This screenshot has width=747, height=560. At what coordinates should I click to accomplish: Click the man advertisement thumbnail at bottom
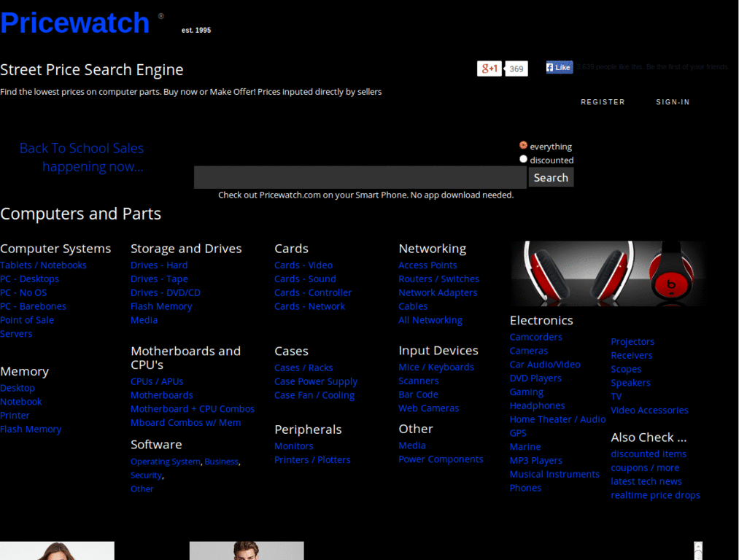tap(247, 551)
